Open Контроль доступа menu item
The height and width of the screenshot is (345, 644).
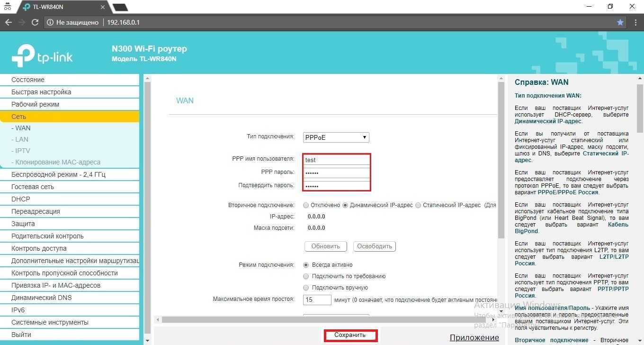(x=70, y=248)
